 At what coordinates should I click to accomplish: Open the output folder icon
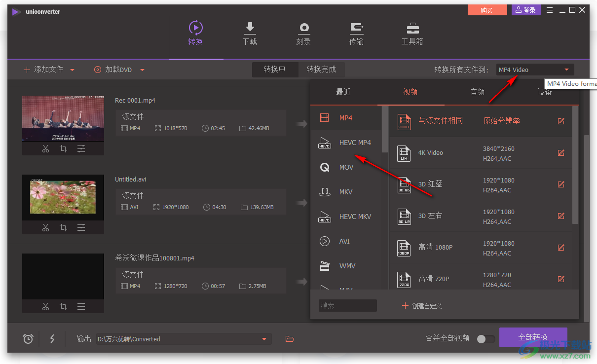[290, 339]
